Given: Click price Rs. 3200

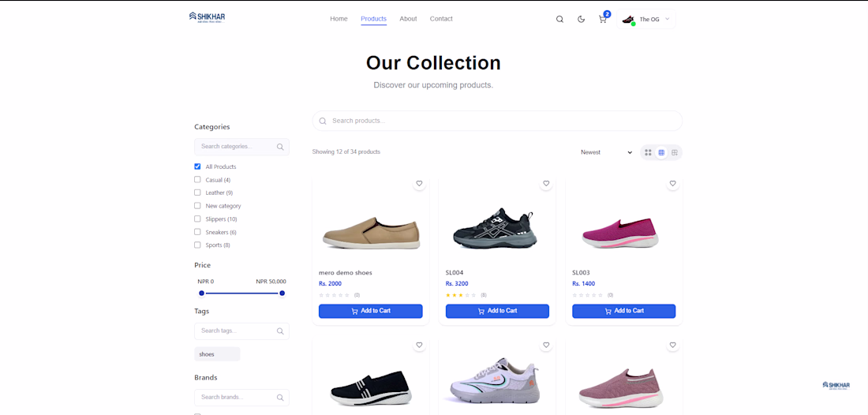Looking at the screenshot, I should coord(457,284).
